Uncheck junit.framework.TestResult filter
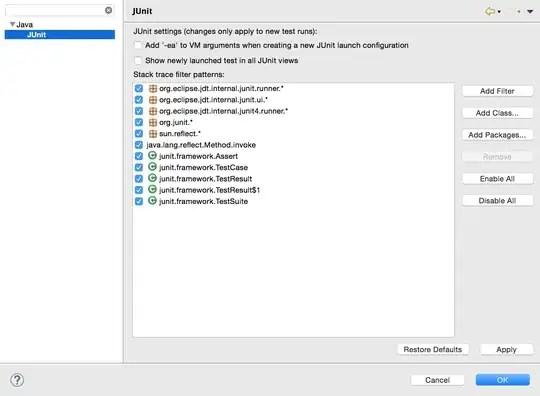 tap(139, 179)
